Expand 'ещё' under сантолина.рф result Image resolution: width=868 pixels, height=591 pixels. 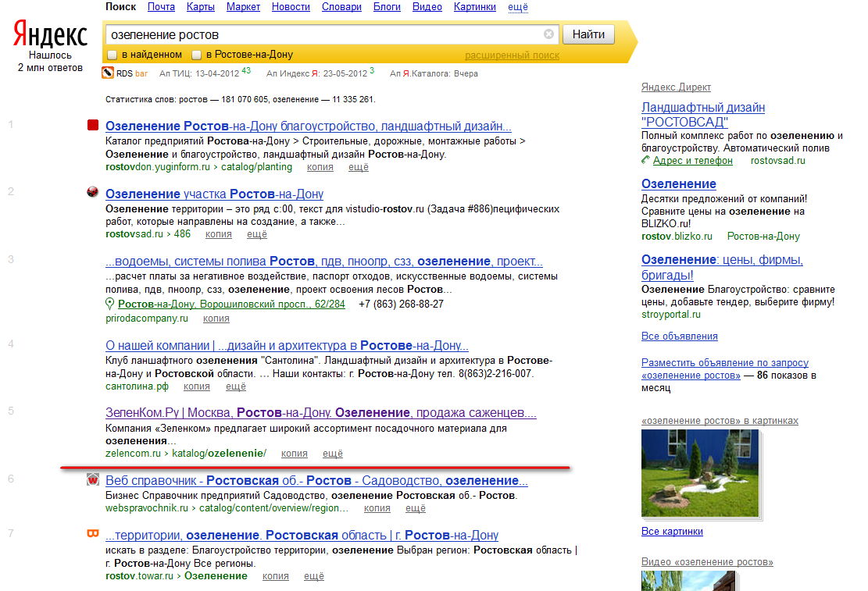coord(236,386)
